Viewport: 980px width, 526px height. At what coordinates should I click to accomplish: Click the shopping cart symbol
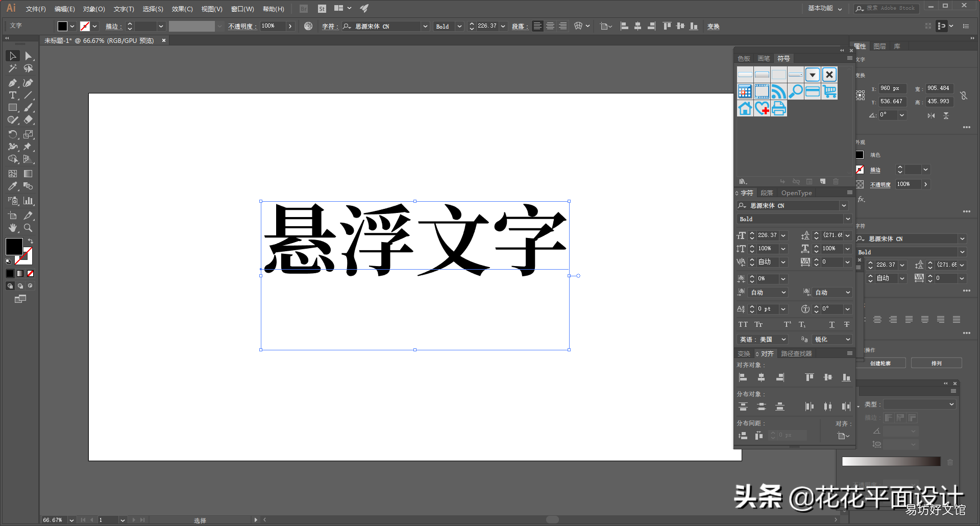(829, 91)
